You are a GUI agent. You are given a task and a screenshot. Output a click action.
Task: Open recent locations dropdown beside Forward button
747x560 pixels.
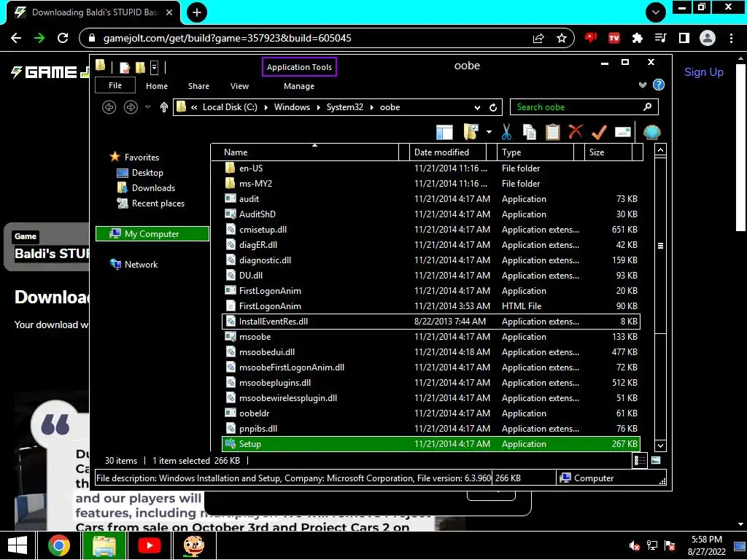pos(147,107)
